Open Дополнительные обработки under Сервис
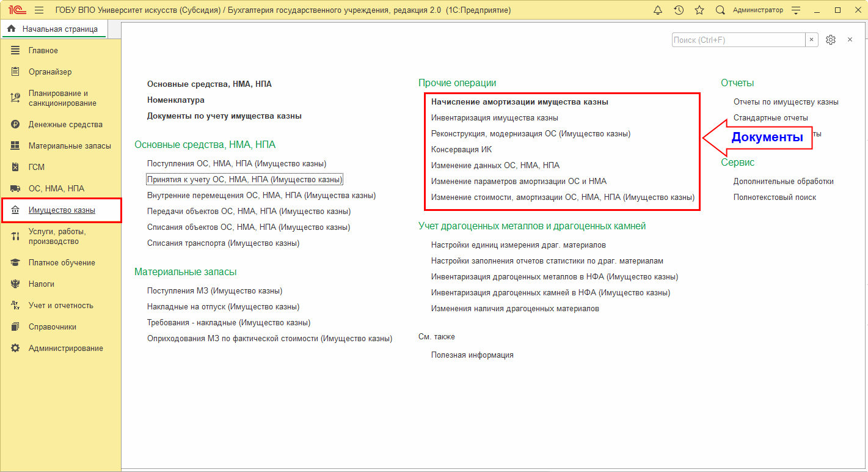This screenshot has height=472, width=868. [x=784, y=182]
